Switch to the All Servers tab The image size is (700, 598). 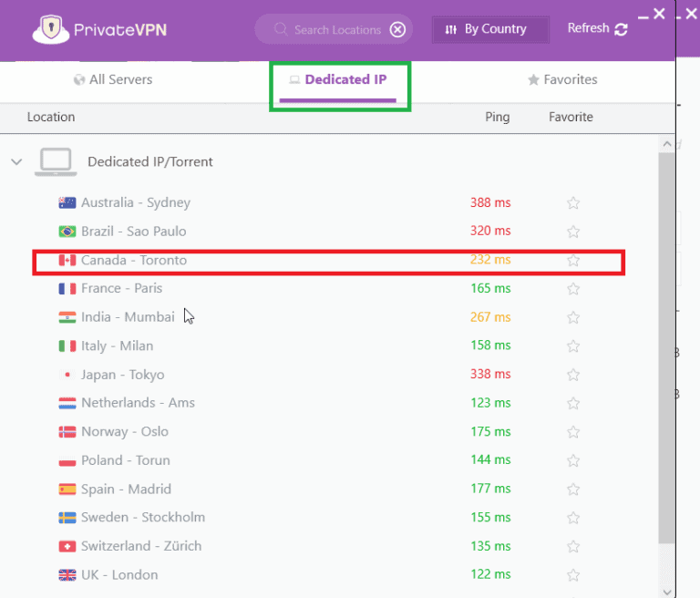(x=113, y=80)
